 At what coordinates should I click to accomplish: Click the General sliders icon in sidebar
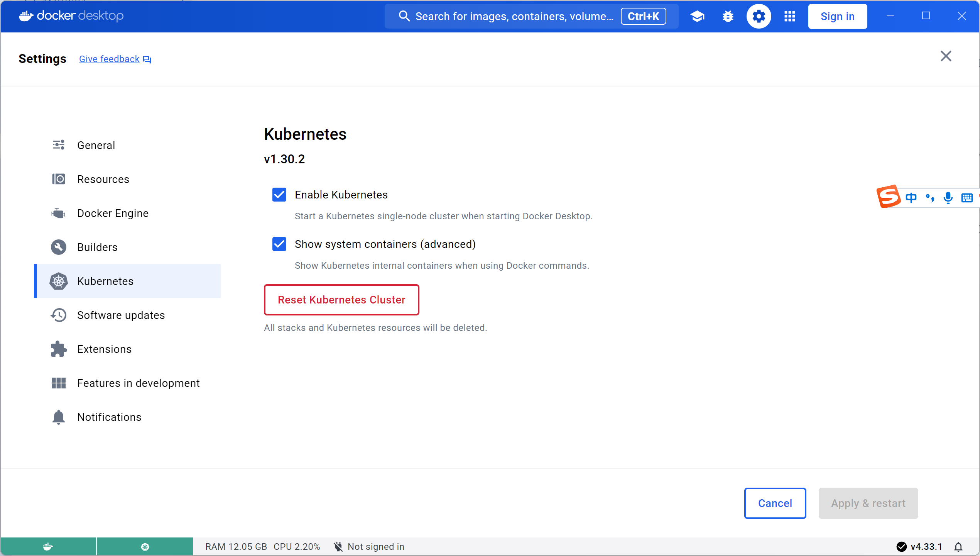[59, 145]
